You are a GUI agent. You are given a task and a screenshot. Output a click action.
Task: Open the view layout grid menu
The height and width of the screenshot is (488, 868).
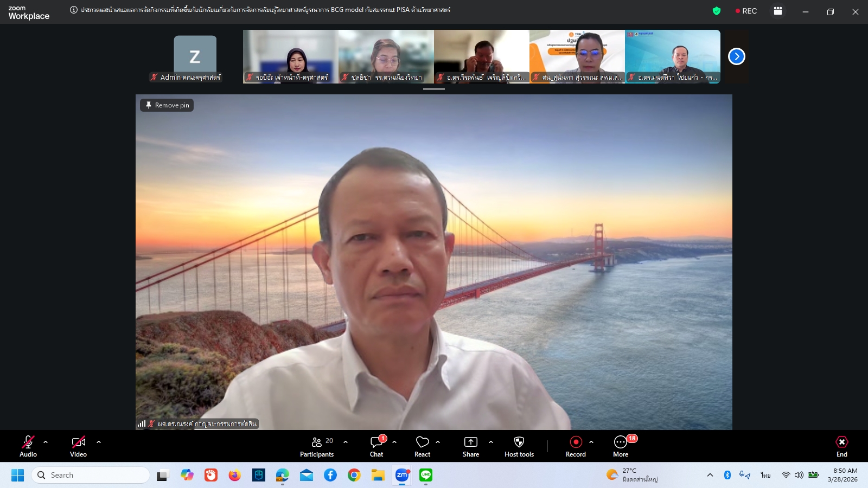tap(777, 11)
